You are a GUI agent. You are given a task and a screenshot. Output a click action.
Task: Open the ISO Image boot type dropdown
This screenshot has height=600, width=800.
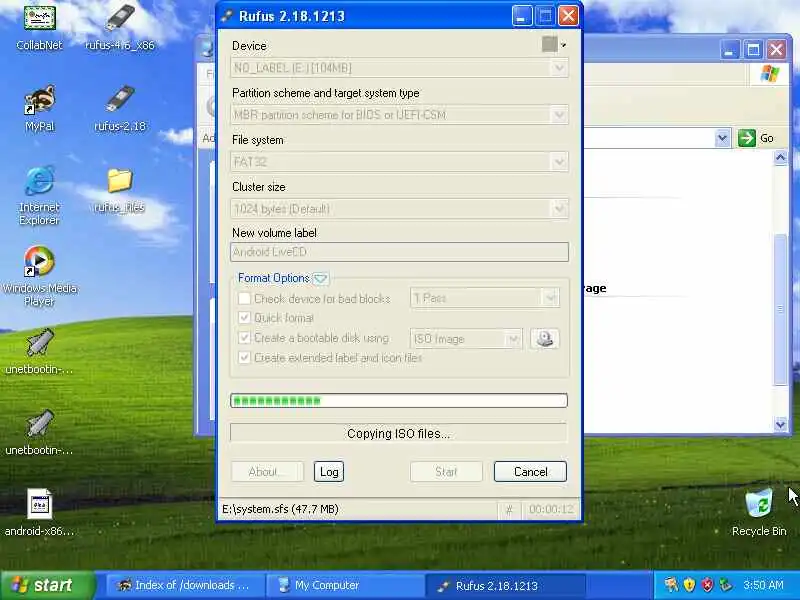coord(513,339)
